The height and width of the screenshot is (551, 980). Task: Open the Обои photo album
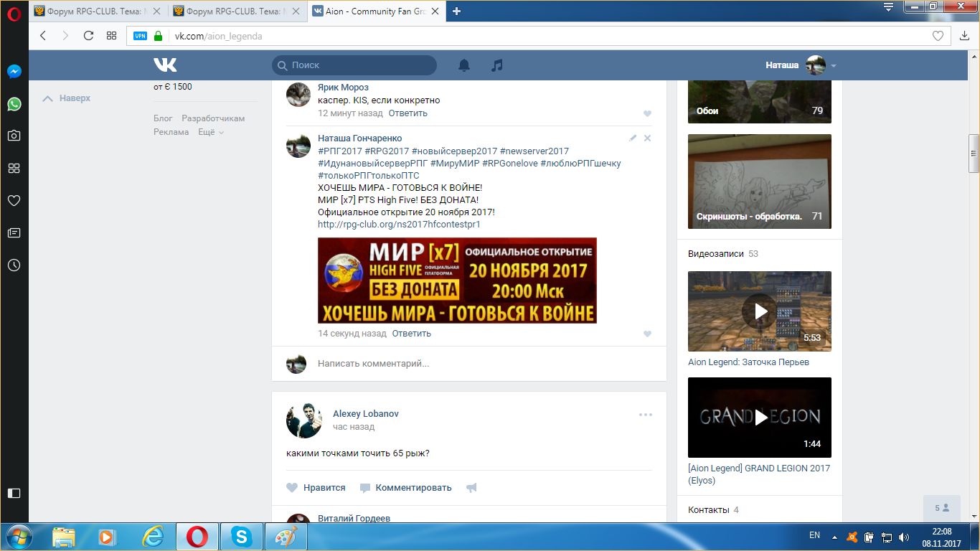pos(760,100)
